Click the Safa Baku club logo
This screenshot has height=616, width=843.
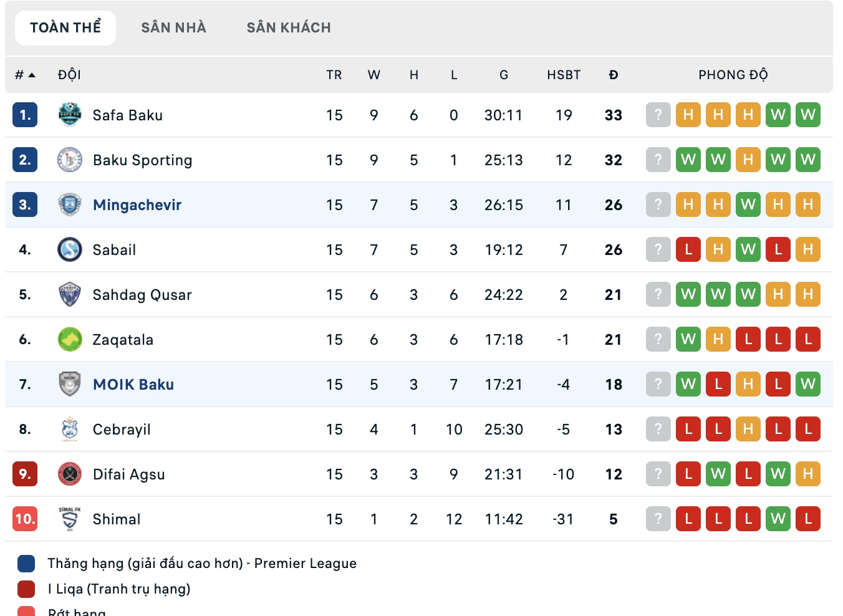tap(70, 115)
